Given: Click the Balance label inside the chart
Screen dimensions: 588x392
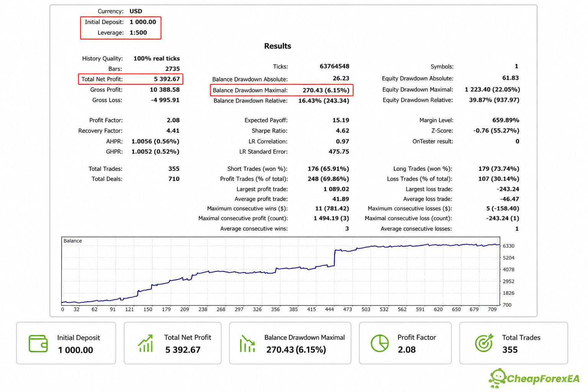Looking at the screenshot, I should point(73,241).
